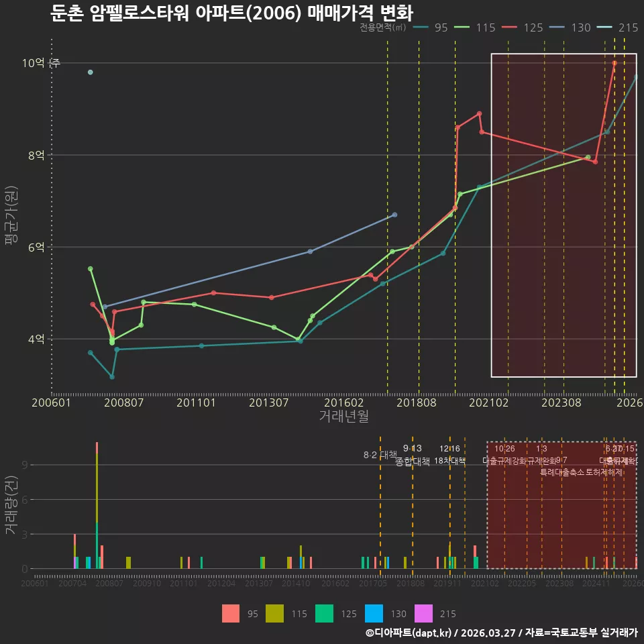Click the 10.26 대출규제강화 policy annotation
The height and width of the screenshot is (644, 644).
504,455
